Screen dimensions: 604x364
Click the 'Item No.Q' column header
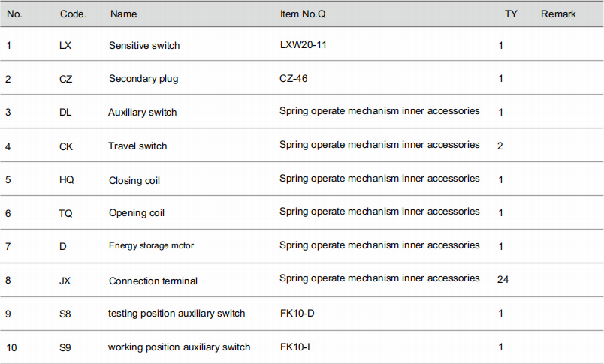(303, 14)
